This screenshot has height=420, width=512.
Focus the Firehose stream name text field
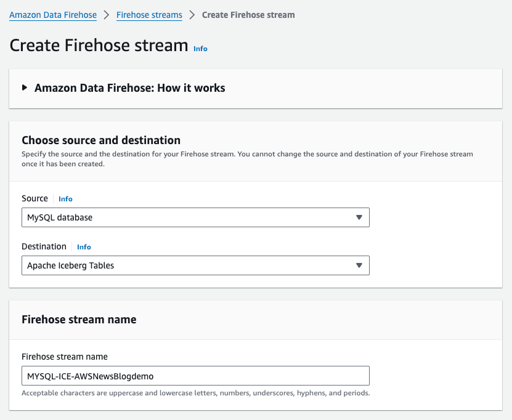coord(195,376)
